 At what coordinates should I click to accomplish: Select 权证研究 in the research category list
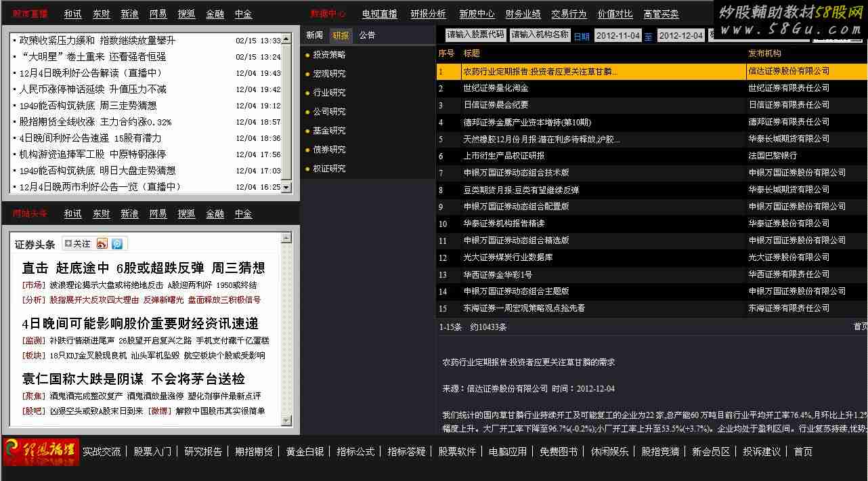[329, 169]
